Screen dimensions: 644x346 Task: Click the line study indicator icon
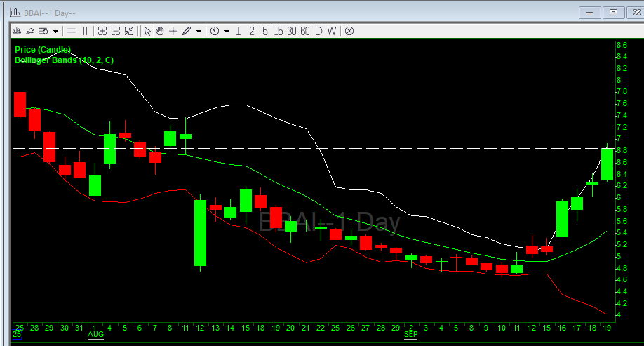[30, 31]
